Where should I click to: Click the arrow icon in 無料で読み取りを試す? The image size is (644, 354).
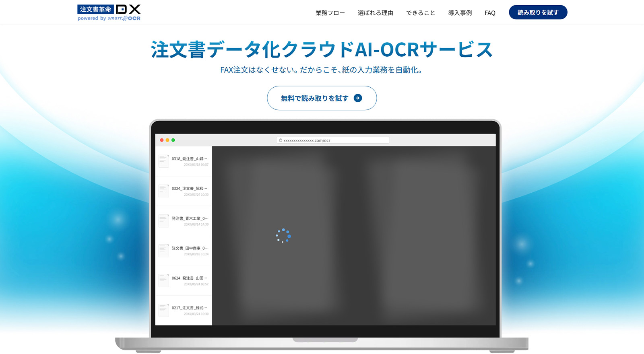[x=357, y=98]
